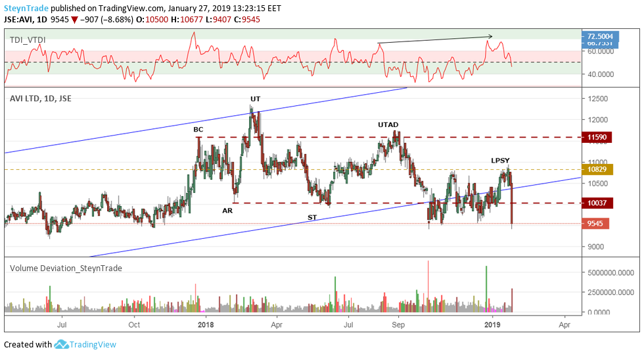Click the 12000 price axis value
The height and width of the screenshot is (356, 644).
coord(597,120)
